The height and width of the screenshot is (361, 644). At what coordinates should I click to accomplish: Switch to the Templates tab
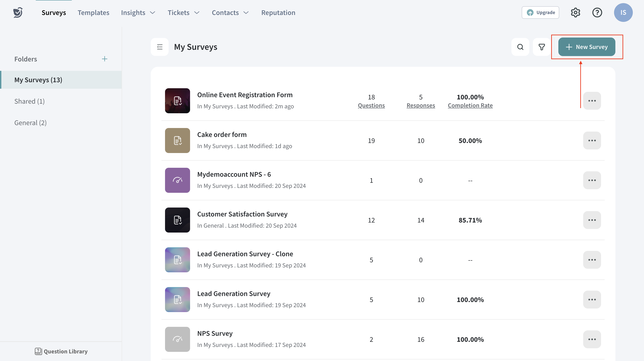point(93,13)
